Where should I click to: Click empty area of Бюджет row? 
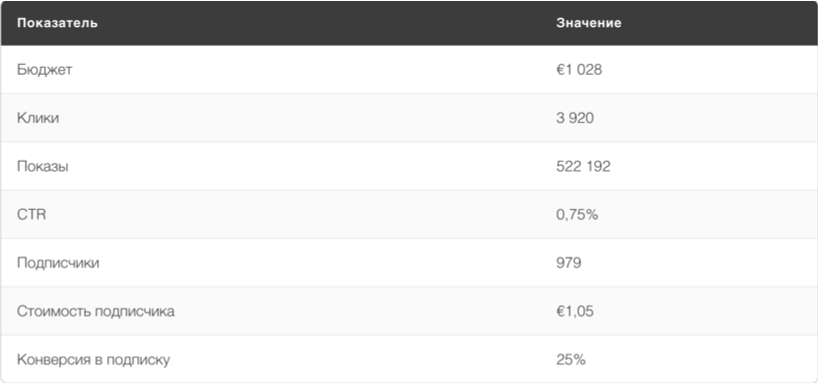click(x=313, y=69)
